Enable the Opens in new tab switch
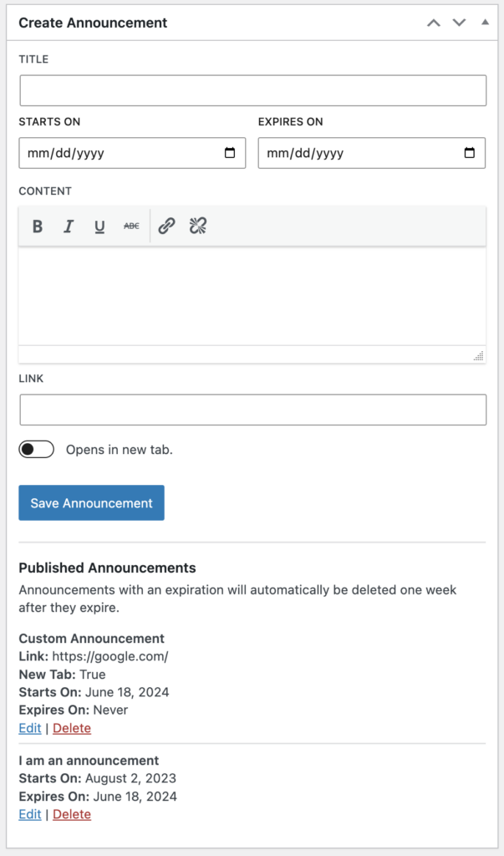 [36, 450]
